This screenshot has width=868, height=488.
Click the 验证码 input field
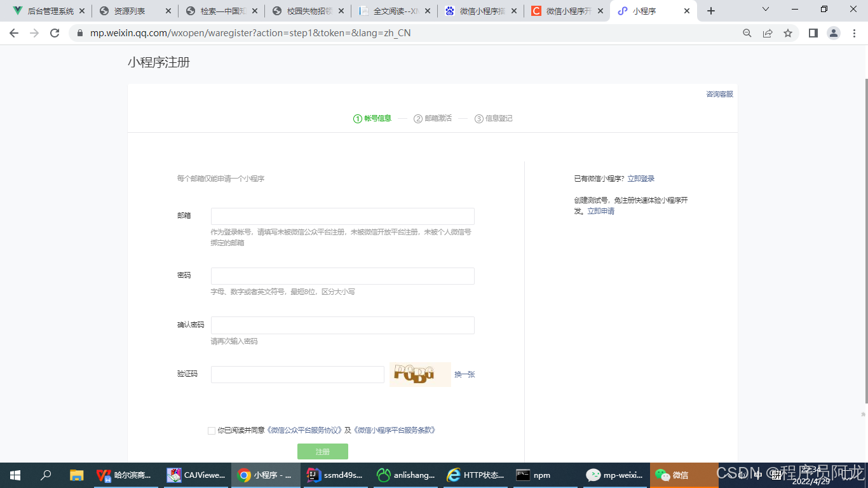pyautogui.click(x=297, y=374)
